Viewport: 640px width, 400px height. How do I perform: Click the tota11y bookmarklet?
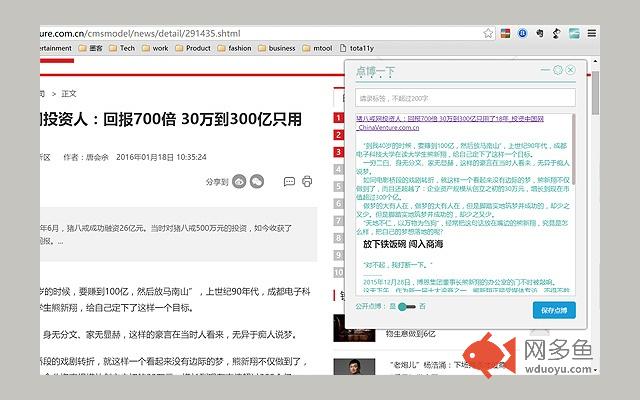tap(357, 48)
